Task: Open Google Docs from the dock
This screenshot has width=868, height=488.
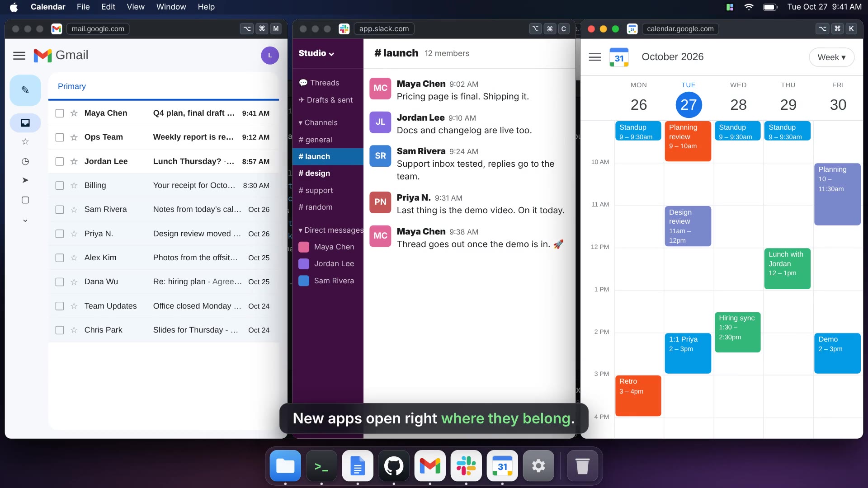Action: 358,466
